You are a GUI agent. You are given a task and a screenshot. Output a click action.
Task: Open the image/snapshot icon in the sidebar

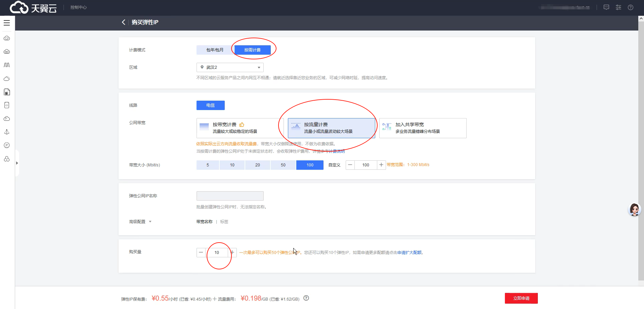click(x=7, y=92)
